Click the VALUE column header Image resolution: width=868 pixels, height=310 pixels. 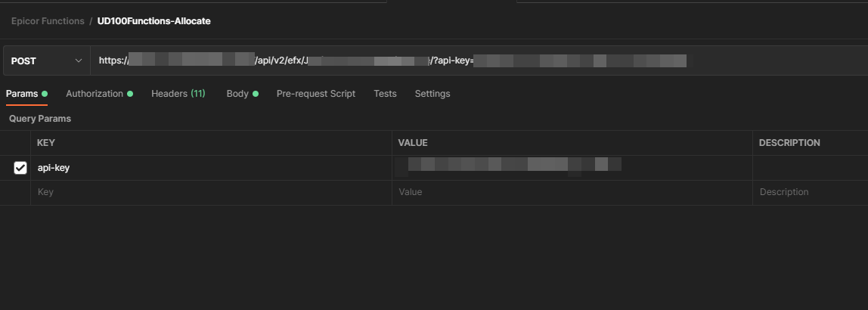(413, 143)
